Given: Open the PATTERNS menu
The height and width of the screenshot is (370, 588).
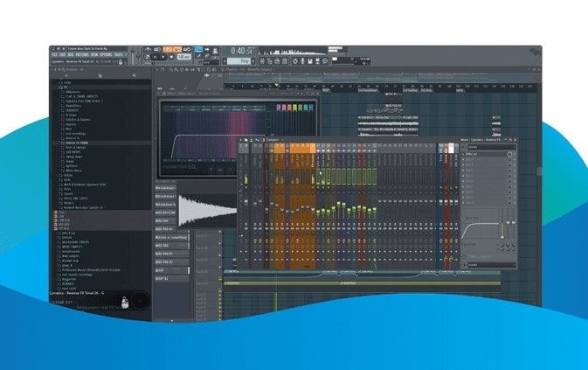Looking at the screenshot, I should tap(82, 54).
